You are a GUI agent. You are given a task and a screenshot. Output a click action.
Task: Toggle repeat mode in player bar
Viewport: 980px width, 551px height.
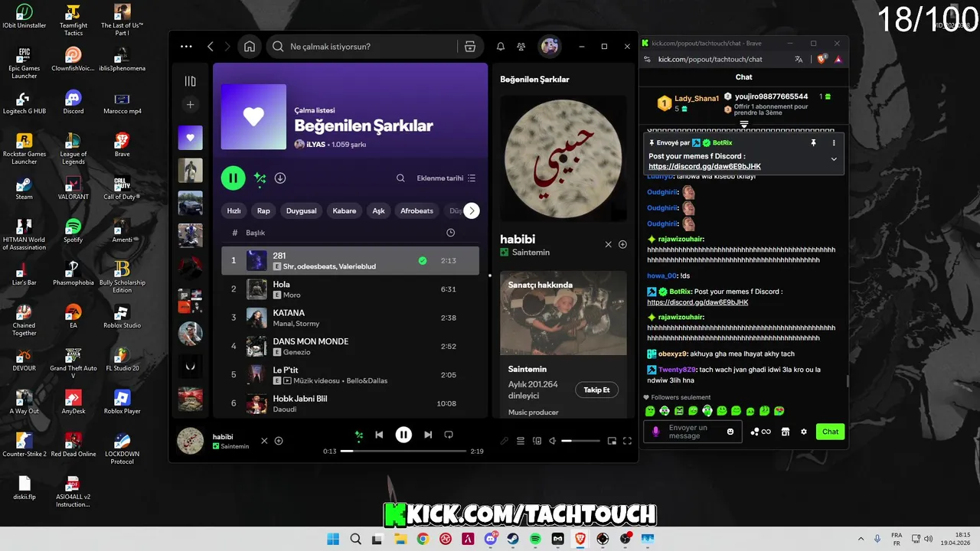tap(449, 435)
